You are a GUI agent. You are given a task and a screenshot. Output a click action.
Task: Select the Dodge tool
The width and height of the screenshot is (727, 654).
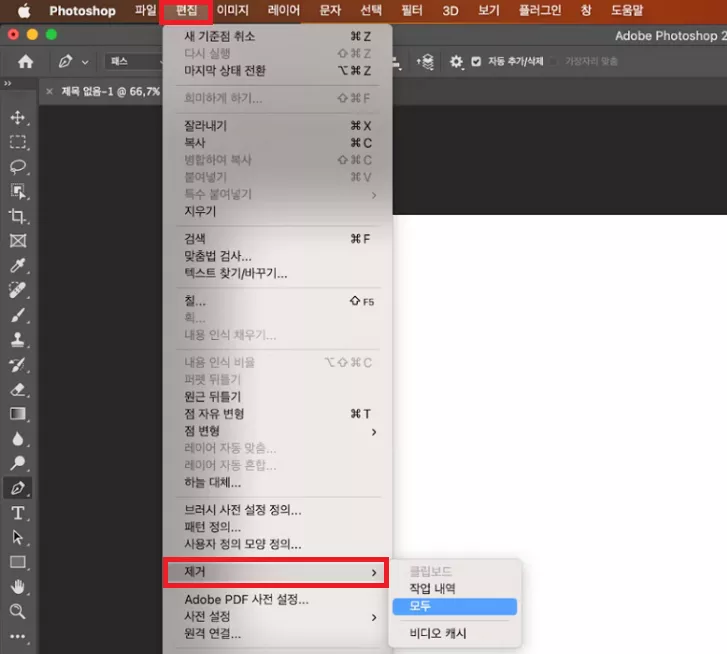18,463
